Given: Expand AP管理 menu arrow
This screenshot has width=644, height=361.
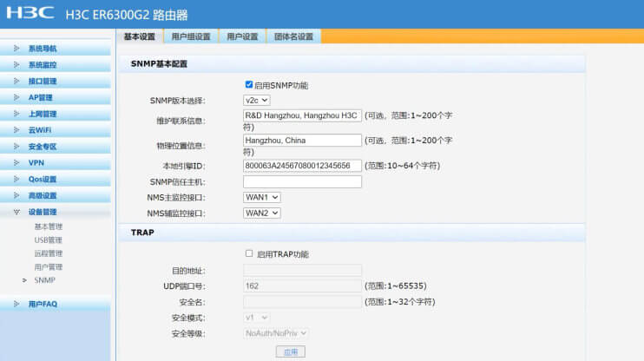Looking at the screenshot, I should coord(16,97).
